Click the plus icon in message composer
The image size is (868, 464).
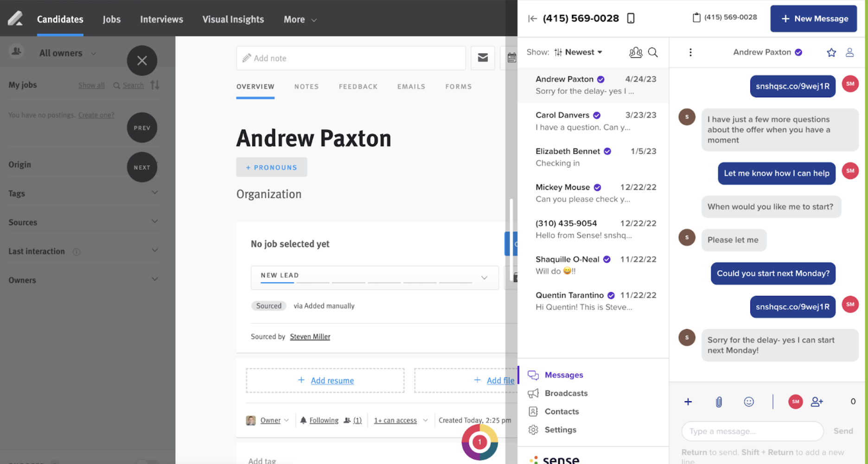[x=688, y=402]
